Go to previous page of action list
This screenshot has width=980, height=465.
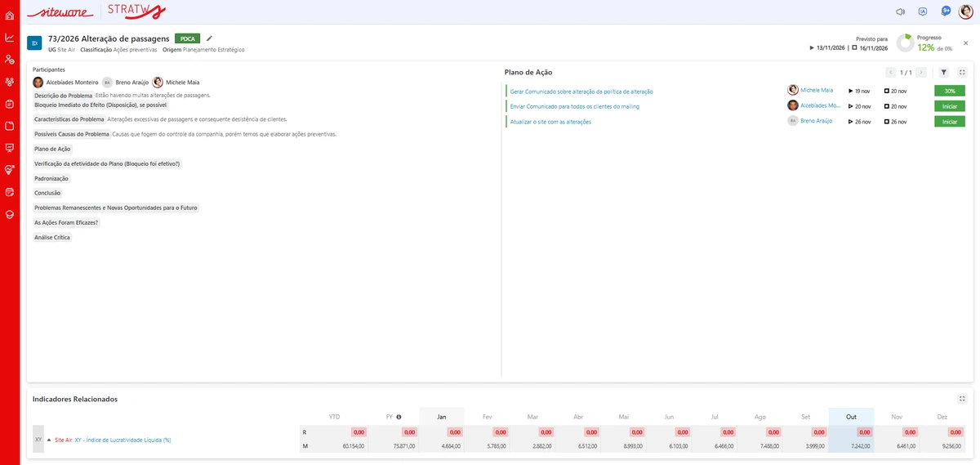(891, 73)
